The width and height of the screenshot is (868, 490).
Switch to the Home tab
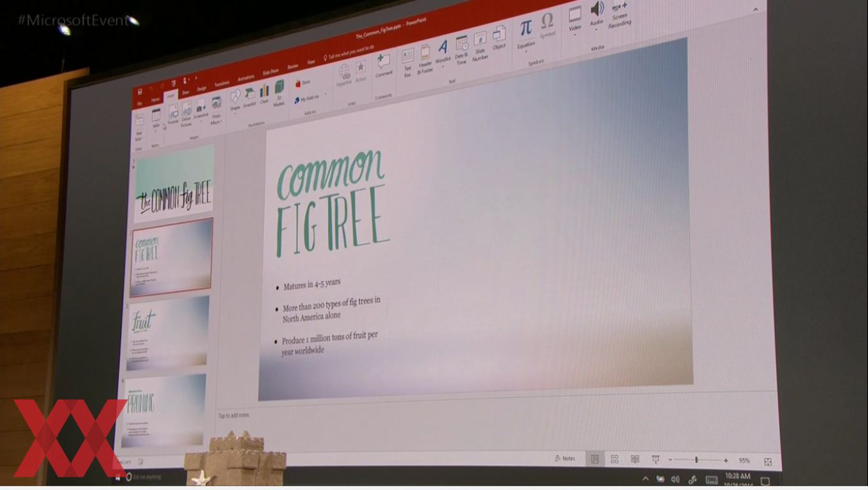(x=155, y=100)
